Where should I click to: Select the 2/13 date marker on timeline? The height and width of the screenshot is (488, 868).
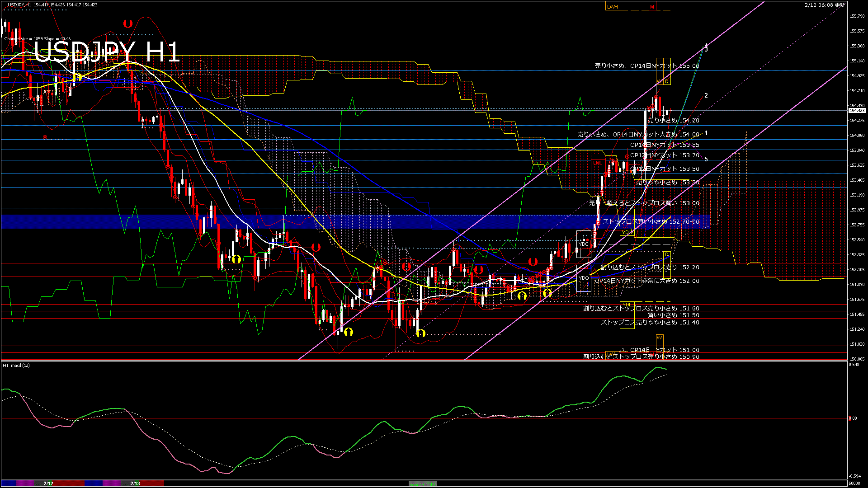135,483
